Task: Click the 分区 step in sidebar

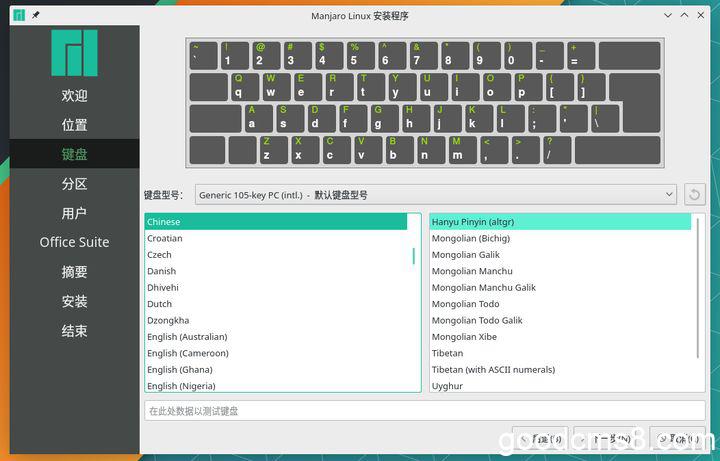Action: pyautogui.click(x=74, y=184)
